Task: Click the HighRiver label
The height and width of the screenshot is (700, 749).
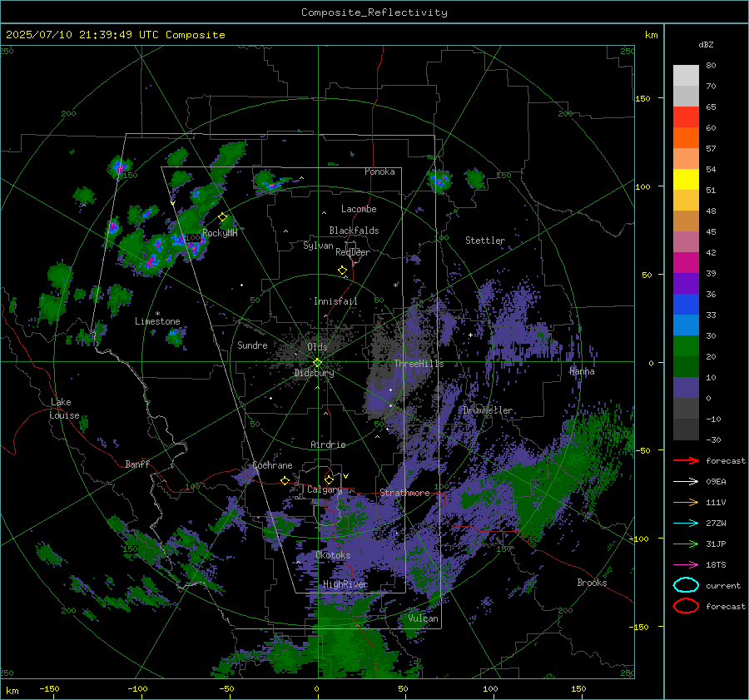Action: click(x=345, y=584)
